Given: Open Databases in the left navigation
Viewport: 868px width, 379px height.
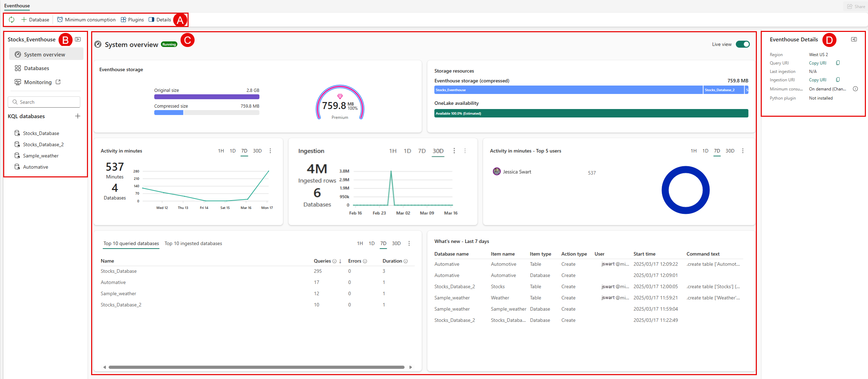Looking at the screenshot, I should coord(36,68).
